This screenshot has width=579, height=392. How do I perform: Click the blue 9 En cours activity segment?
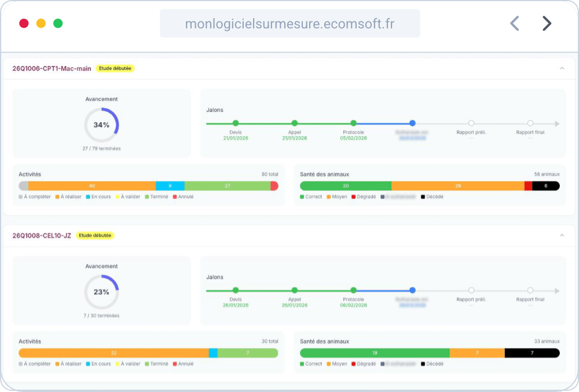coord(170,186)
